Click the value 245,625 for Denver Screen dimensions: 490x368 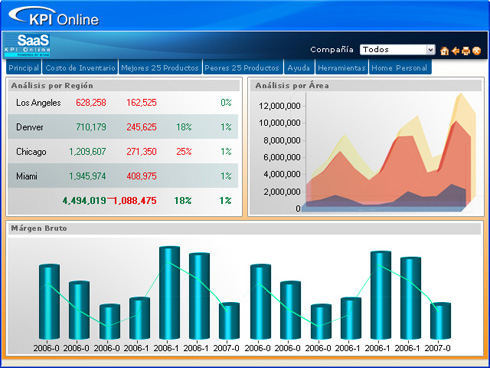pos(141,127)
